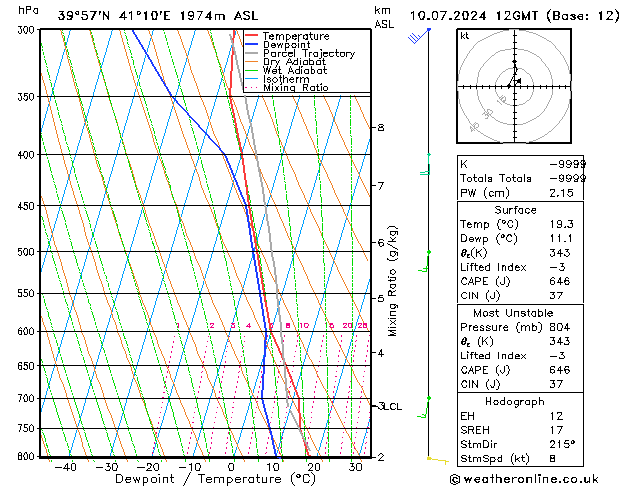Click the hodograph circle plot
Screen dimensions: 629x486
514,85
